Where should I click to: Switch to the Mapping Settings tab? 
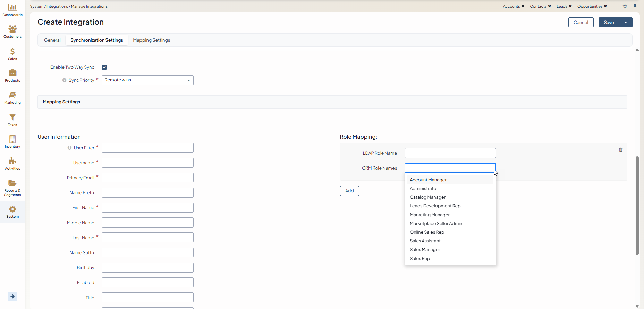coord(151,40)
